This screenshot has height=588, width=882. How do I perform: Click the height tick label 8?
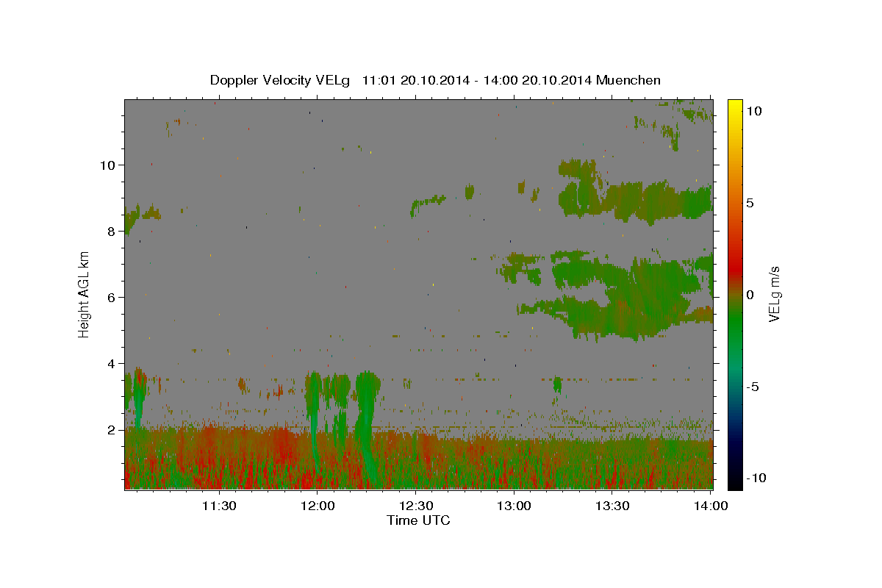point(112,231)
